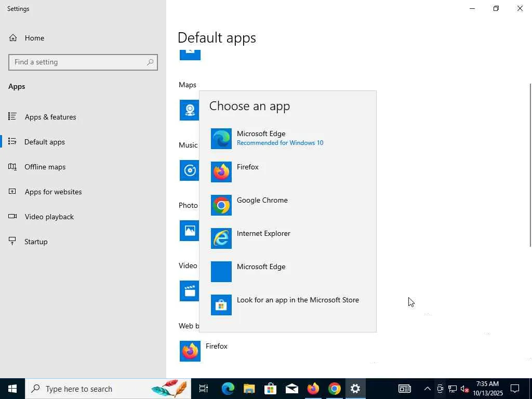Open Microsoft Store from the taskbar

coord(270,389)
